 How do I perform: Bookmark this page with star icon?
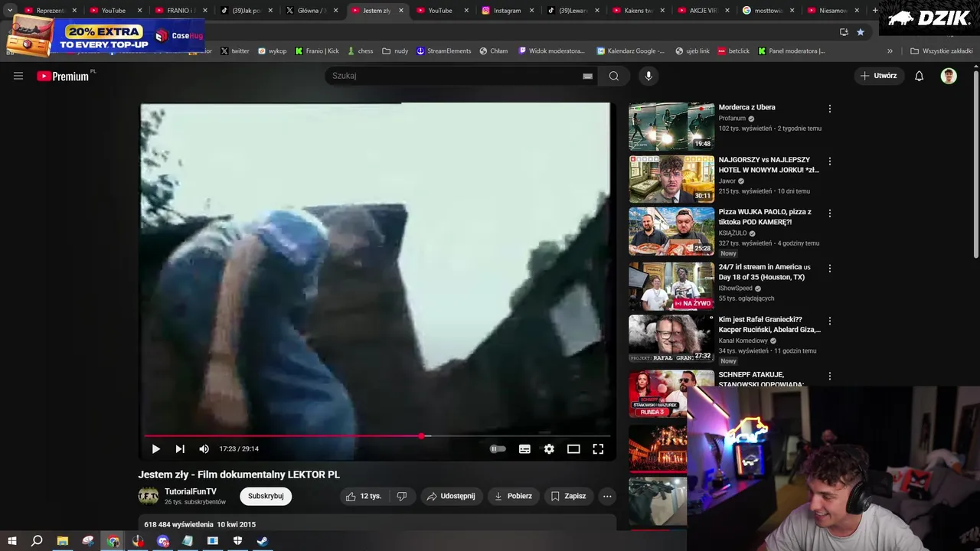(x=861, y=32)
